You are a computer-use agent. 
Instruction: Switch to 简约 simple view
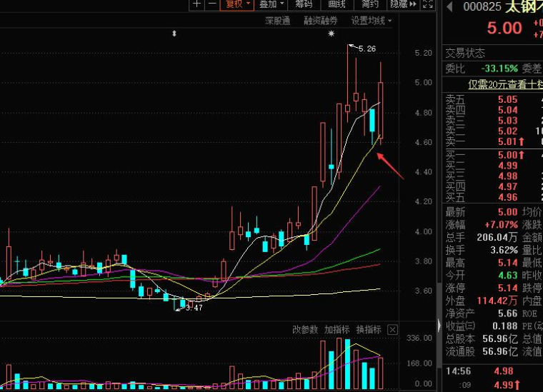tap(370, 4)
